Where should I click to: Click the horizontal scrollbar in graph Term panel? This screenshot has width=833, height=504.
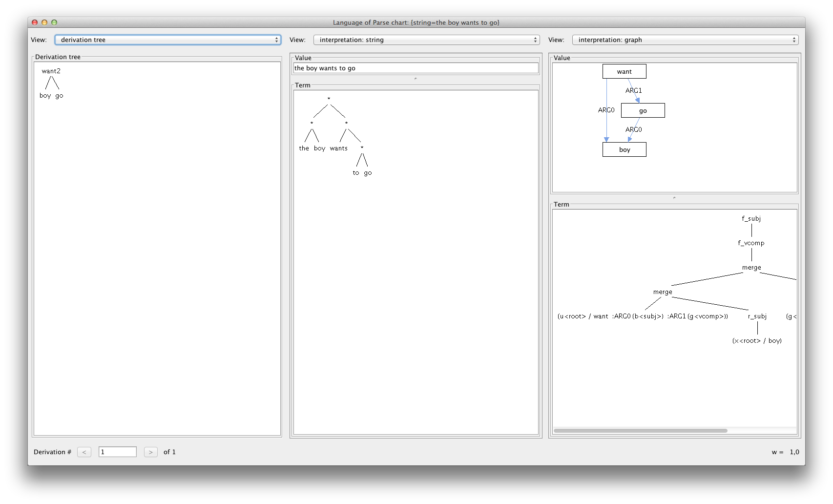(x=640, y=431)
